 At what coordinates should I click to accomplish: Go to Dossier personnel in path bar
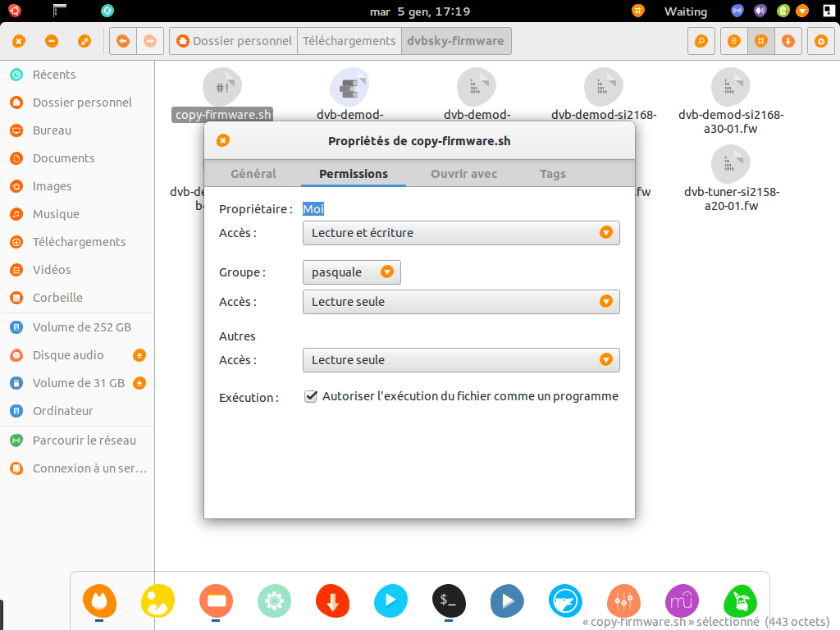[234, 41]
